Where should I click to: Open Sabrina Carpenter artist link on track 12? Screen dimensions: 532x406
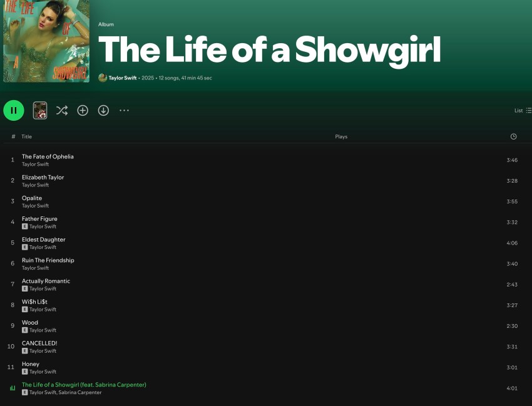[x=80, y=392]
